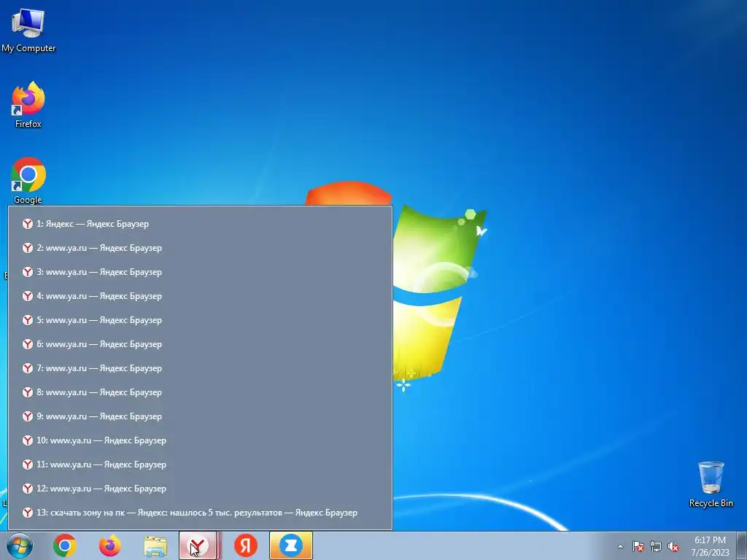Image resolution: width=747 pixels, height=560 pixels.
Task: Open the Google Chrome desktop shortcut
Action: (28, 181)
